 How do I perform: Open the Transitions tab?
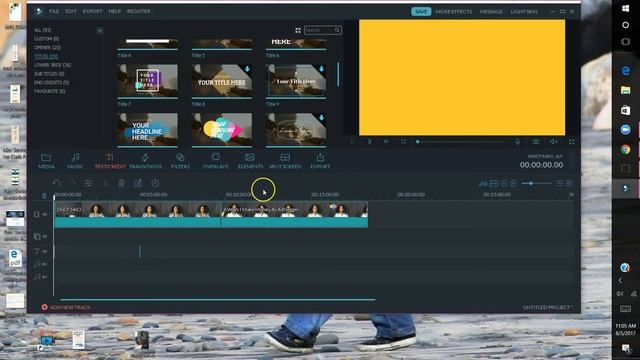point(145,161)
